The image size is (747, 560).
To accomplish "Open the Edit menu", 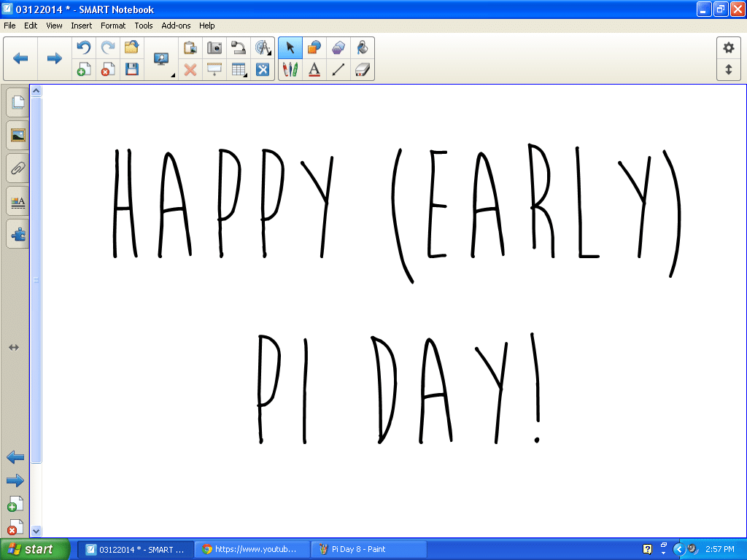I will 31,26.
